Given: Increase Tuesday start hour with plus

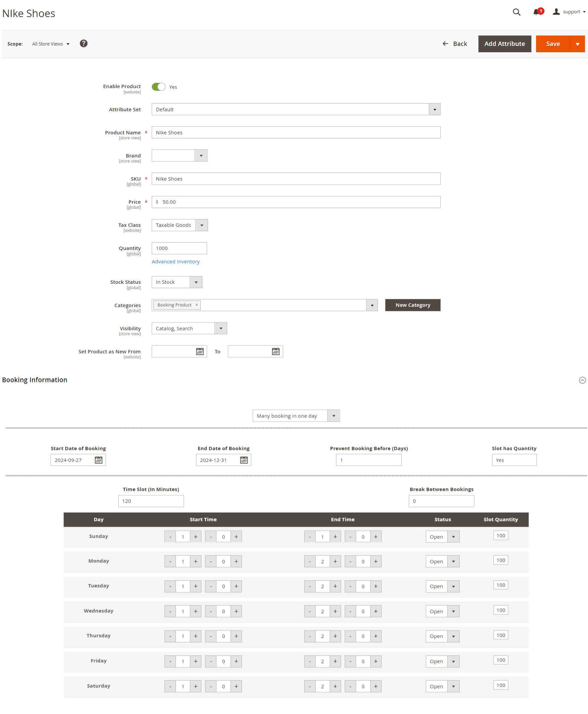Looking at the screenshot, I should (195, 586).
